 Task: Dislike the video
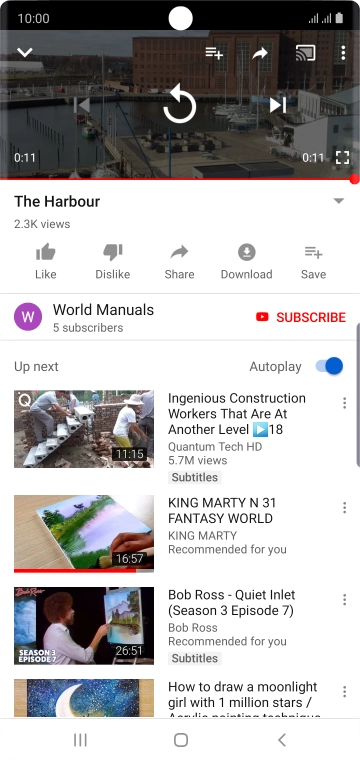(x=112, y=262)
